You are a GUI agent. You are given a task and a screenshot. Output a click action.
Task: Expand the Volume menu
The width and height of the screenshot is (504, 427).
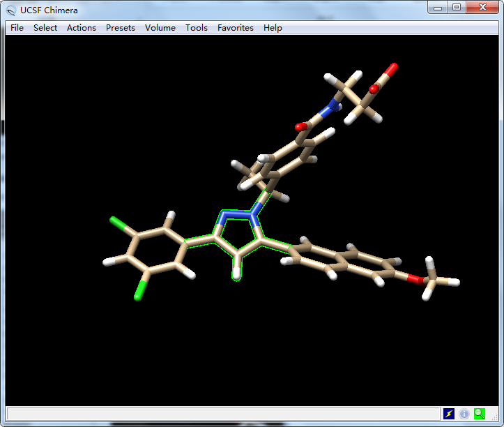(x=160, y=28)
